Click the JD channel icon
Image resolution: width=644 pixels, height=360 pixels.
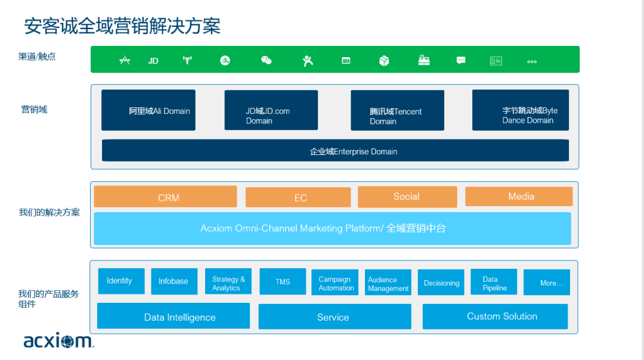click(x=153, y=61)
